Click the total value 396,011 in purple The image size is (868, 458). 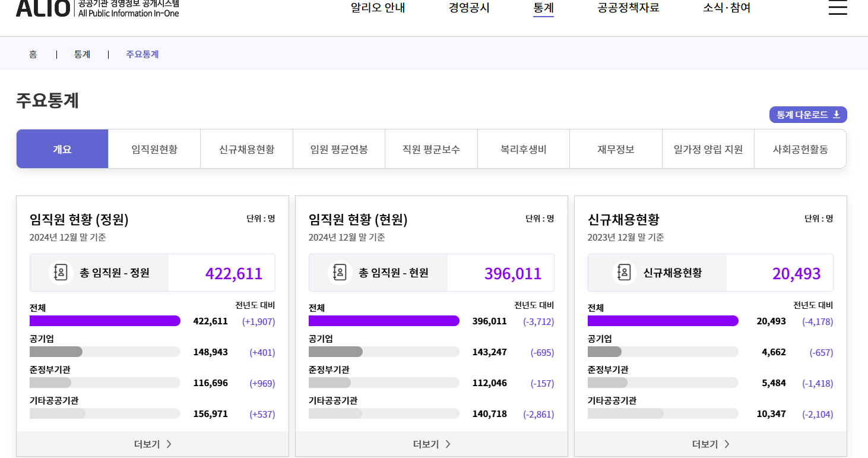click(513, 273)
